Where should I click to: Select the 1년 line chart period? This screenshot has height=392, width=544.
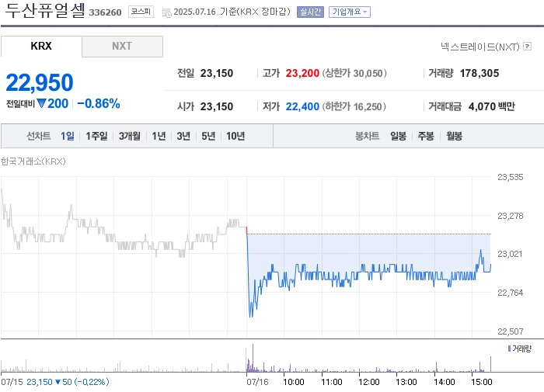tap(159, 136)
